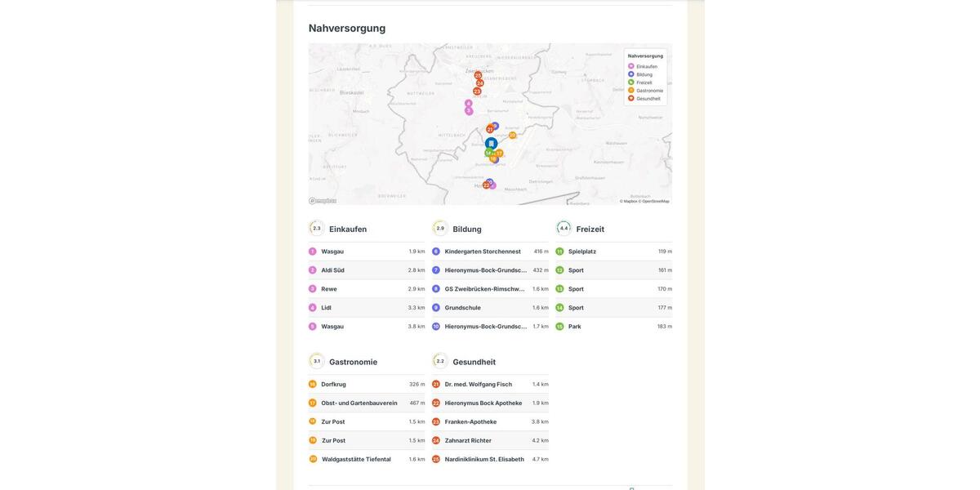Click map marker number 25
This screenshot has width=980, height=490.
[x=478, y=75]
